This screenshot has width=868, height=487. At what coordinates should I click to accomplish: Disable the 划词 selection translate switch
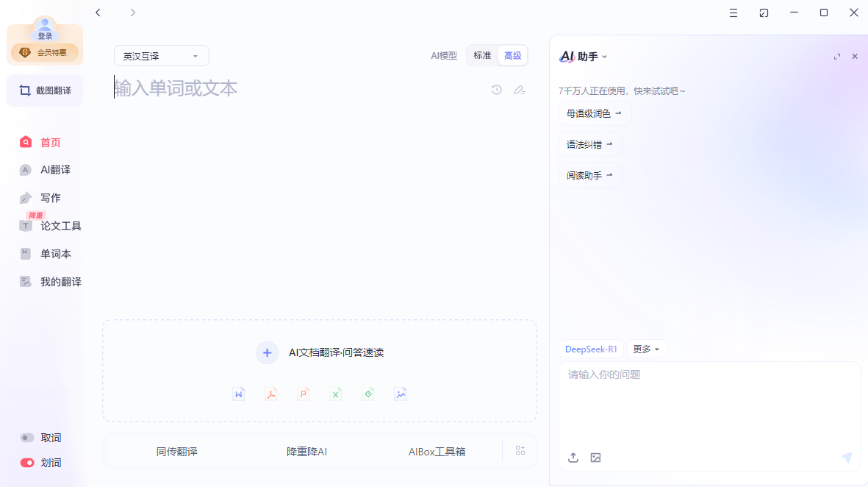click(x=27, y=463)
